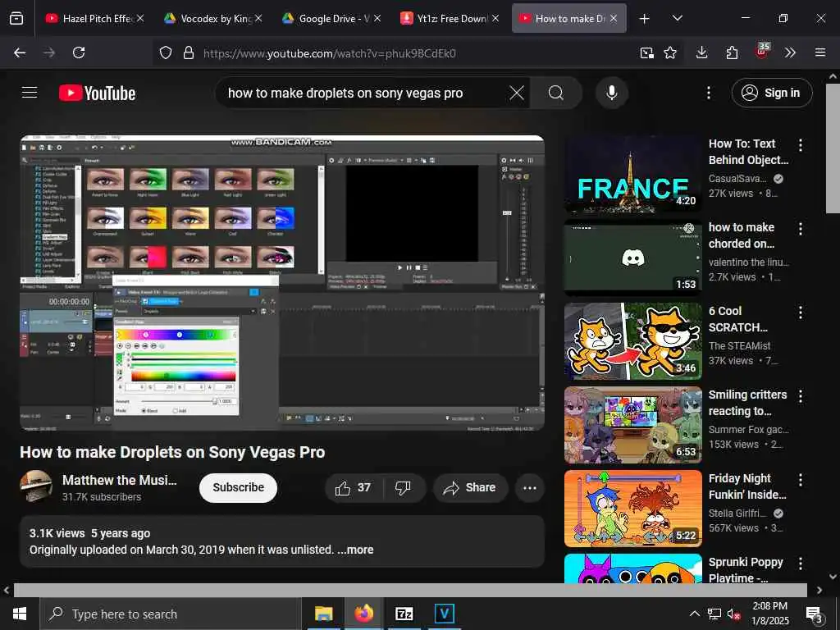The height and width of the screenshot is (630, 840).
Task: Open how to make chorded thumbnail
Action: pos(632,257)
